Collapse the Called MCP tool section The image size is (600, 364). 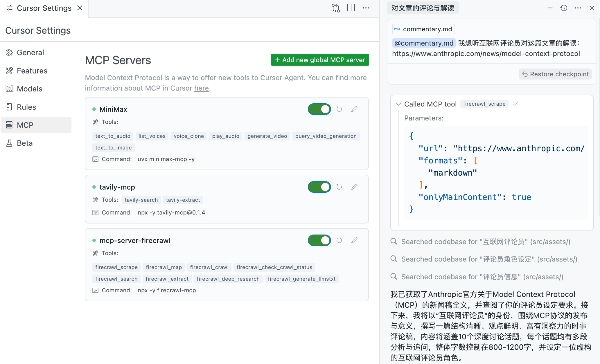pos(398,104)
